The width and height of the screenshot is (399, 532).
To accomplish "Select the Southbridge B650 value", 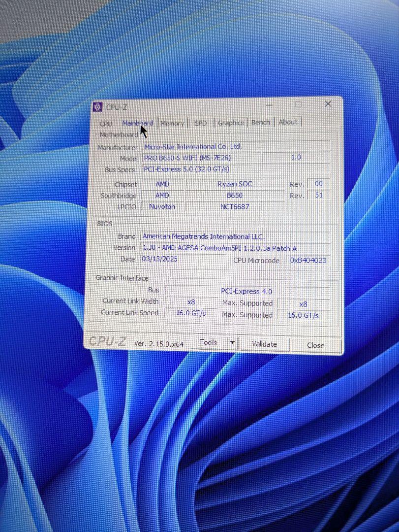I will (x=235, y=196).
